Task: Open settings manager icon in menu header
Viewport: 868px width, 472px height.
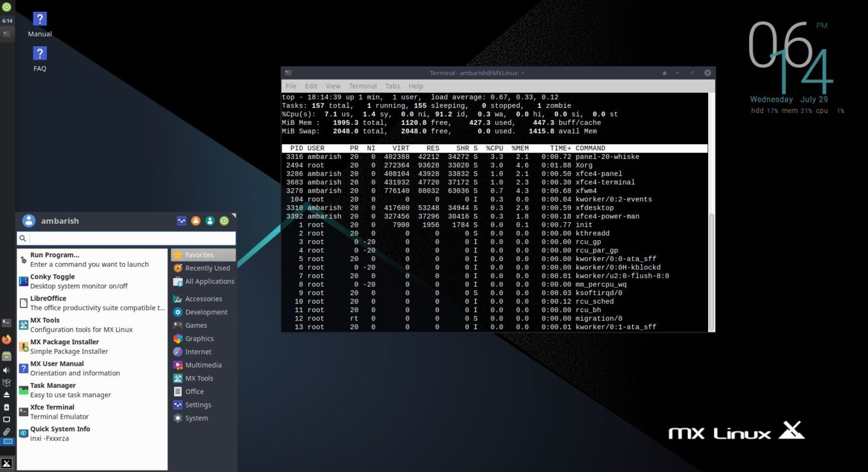Action: pos(181,221)
